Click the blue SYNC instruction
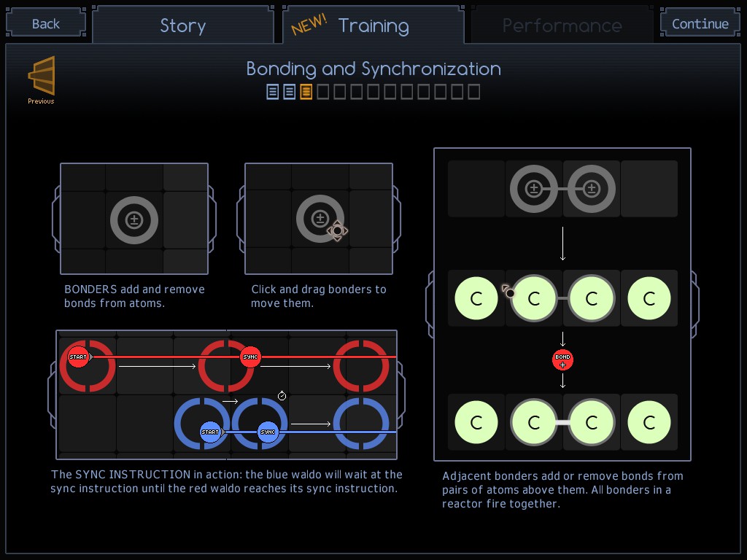 (x=268, y=432)
